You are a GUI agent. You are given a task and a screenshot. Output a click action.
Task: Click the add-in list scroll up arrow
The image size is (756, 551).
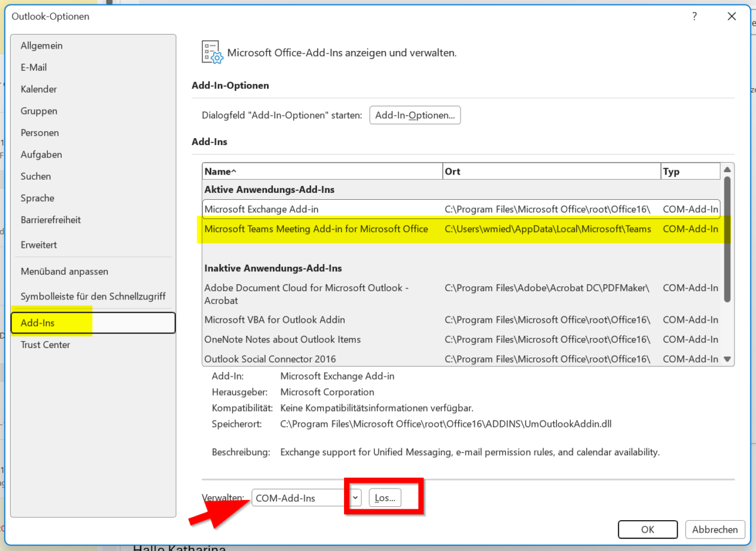point(728,170)
